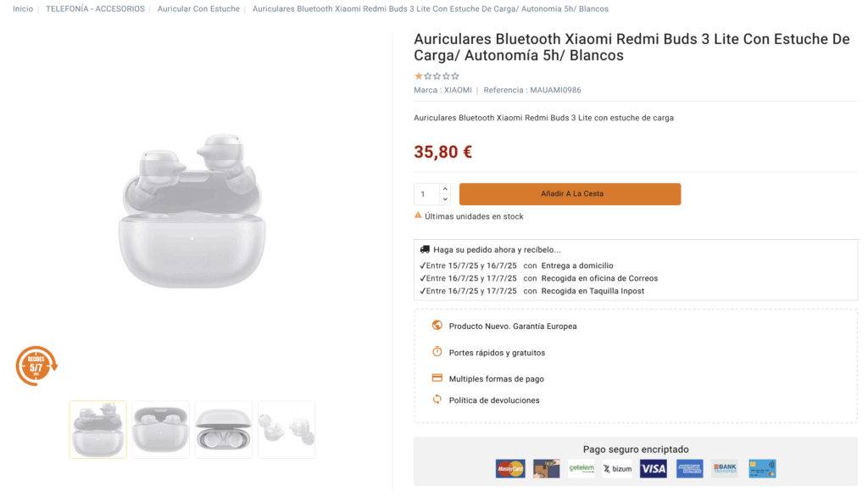Click the American Express payment icon
The width and height of the screenshot is (868, 497).
[689, 468]
